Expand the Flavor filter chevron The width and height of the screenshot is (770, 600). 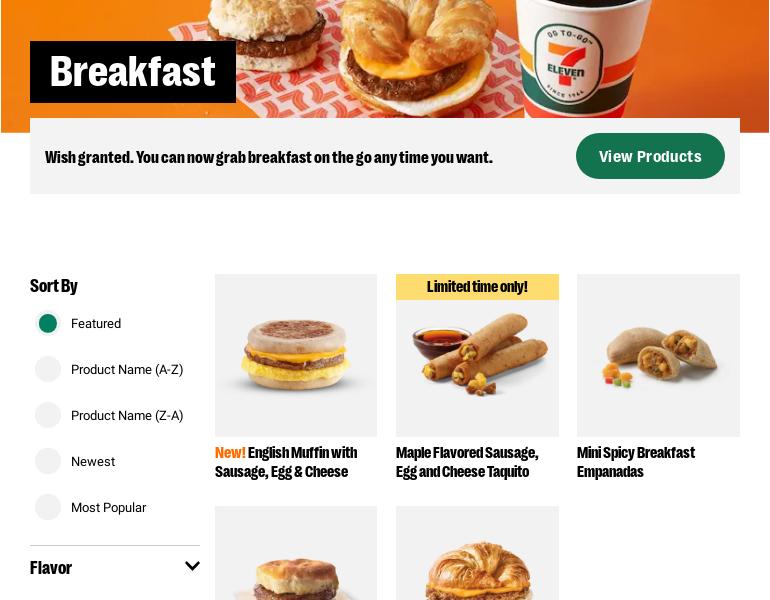coord(192,566)
